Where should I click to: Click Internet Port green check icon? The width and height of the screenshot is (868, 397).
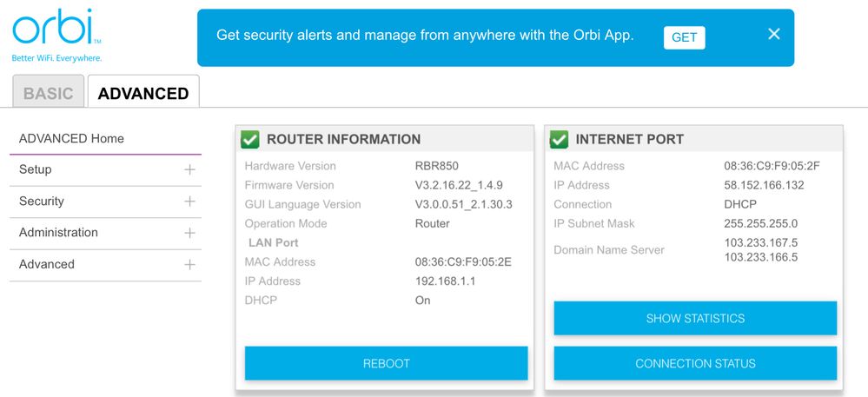559,139
